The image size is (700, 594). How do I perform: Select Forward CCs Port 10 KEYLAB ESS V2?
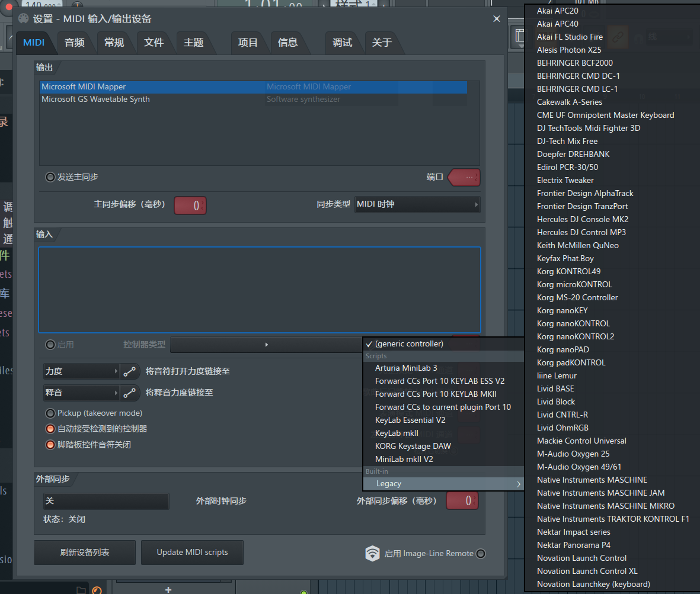pyautogui.click(x=444, y=381)
